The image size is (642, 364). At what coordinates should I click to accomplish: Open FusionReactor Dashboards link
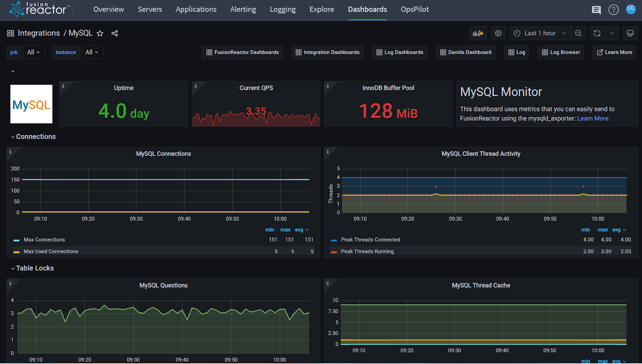pos(242,52)
